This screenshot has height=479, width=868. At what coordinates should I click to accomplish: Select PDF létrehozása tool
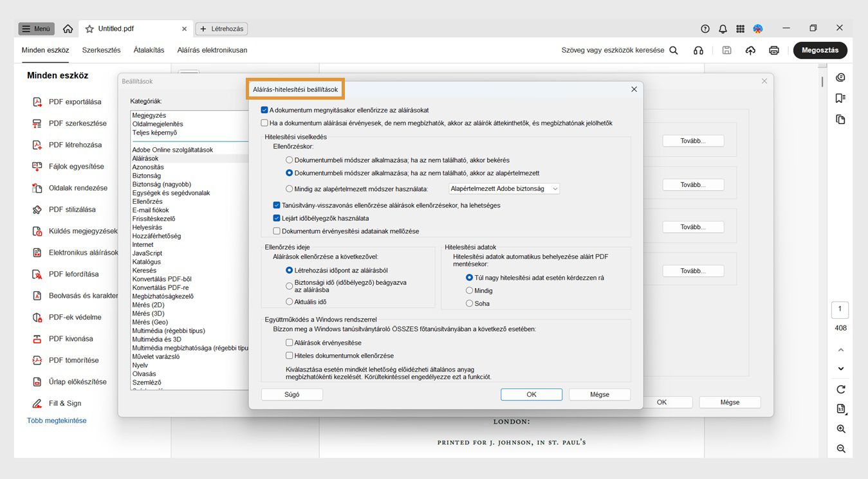(68, 145)
